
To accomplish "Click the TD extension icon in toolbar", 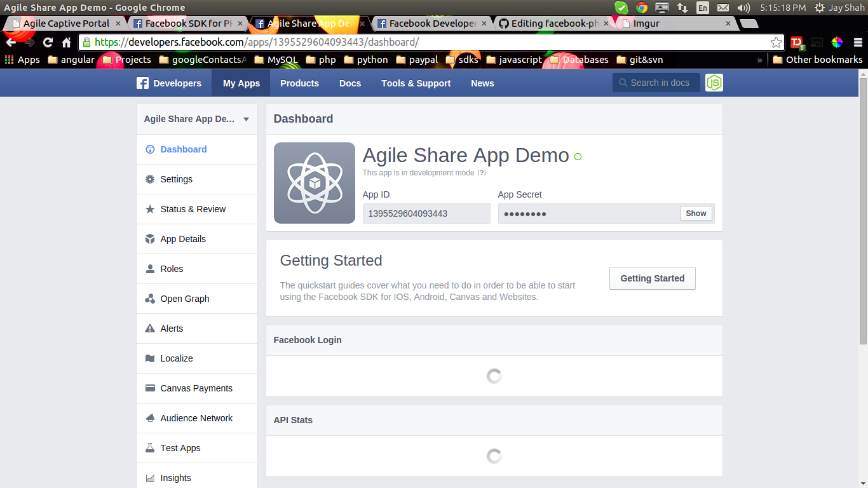I will coord(797,43).
